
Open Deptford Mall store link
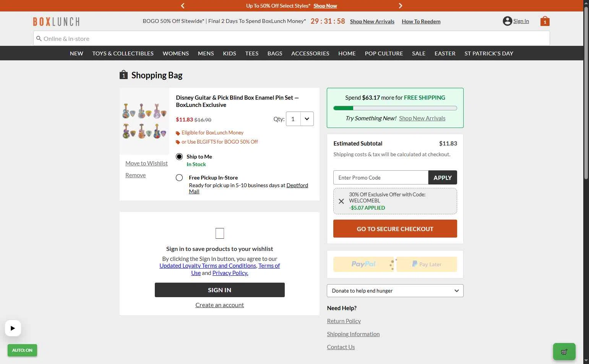click(x=297, y=185)
